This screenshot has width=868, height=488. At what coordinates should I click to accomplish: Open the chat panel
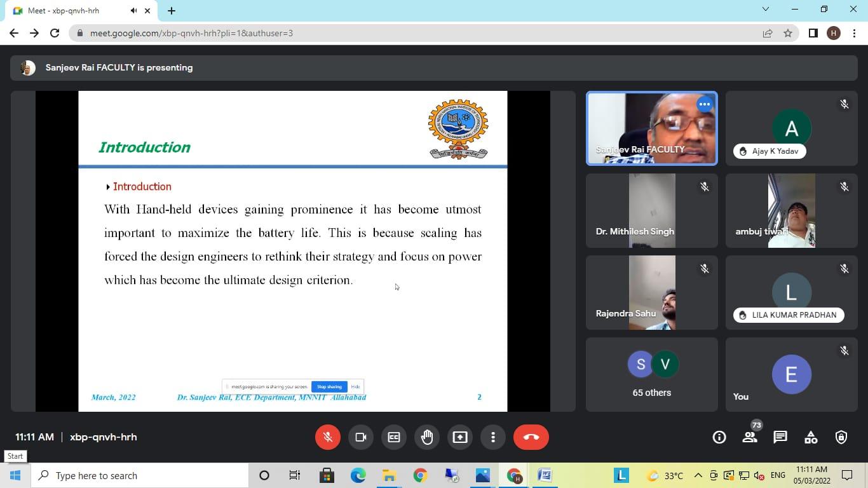[x=780, y=437]
